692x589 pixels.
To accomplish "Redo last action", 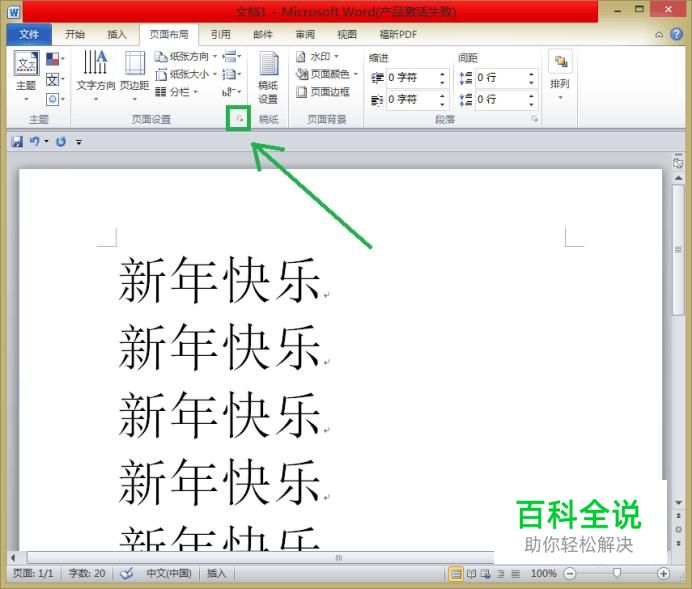I will [x=61, y=142].
